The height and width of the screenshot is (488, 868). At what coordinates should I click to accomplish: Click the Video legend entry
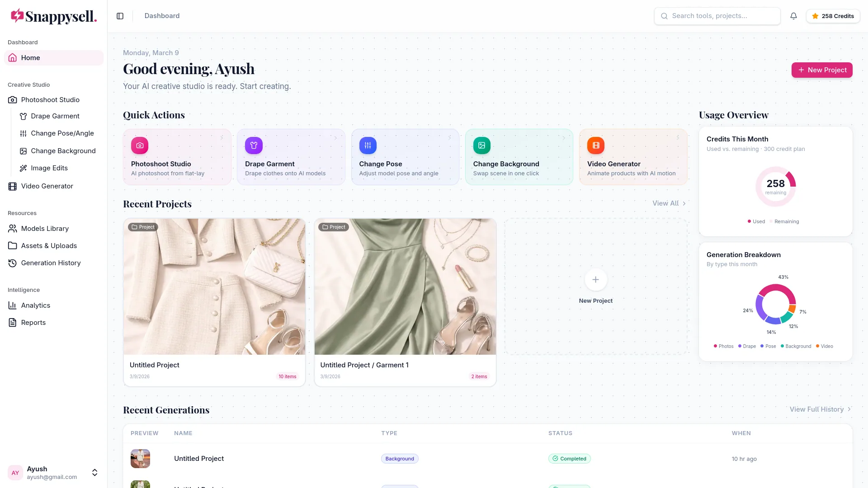824,347
